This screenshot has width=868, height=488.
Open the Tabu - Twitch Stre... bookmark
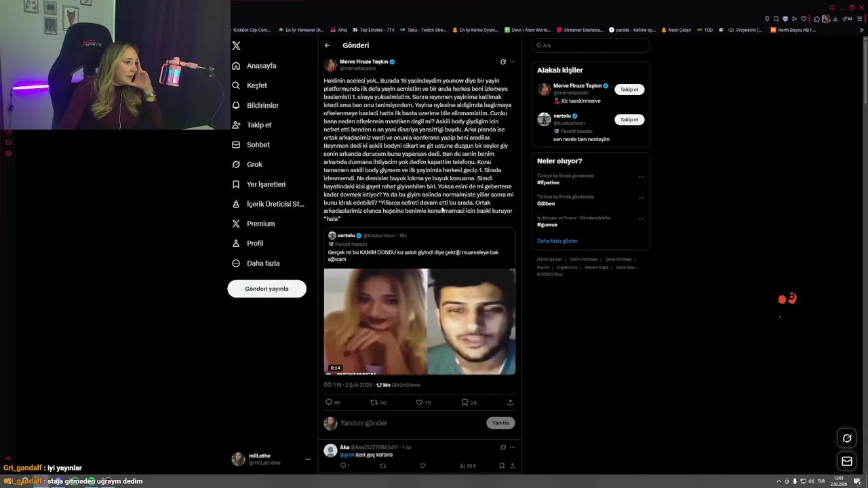tap(423, 30)
